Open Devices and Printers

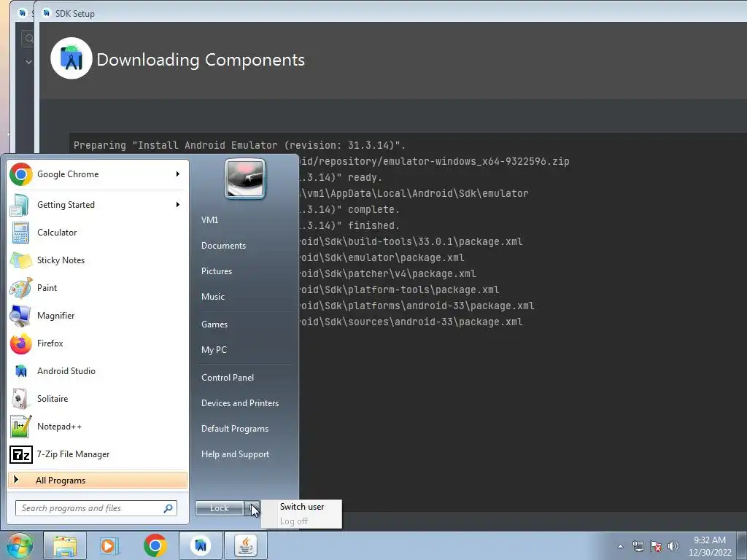pos(240,403)
